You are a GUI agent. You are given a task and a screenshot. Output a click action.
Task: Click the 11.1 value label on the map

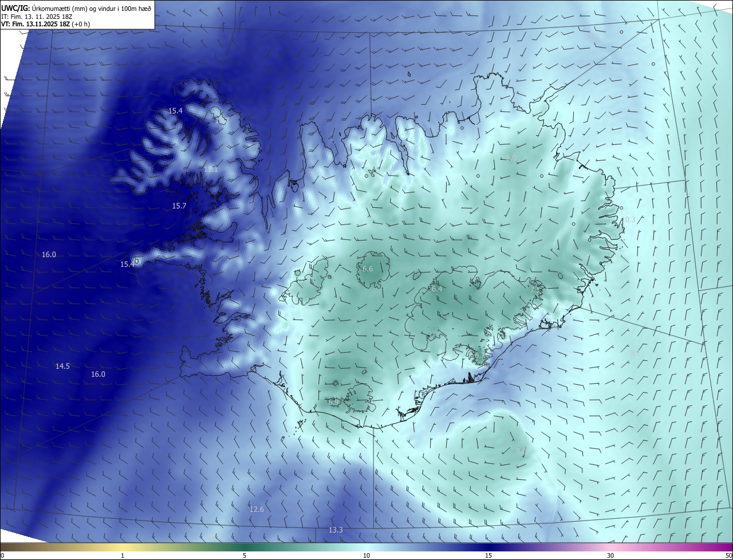(x=211, y=169)
